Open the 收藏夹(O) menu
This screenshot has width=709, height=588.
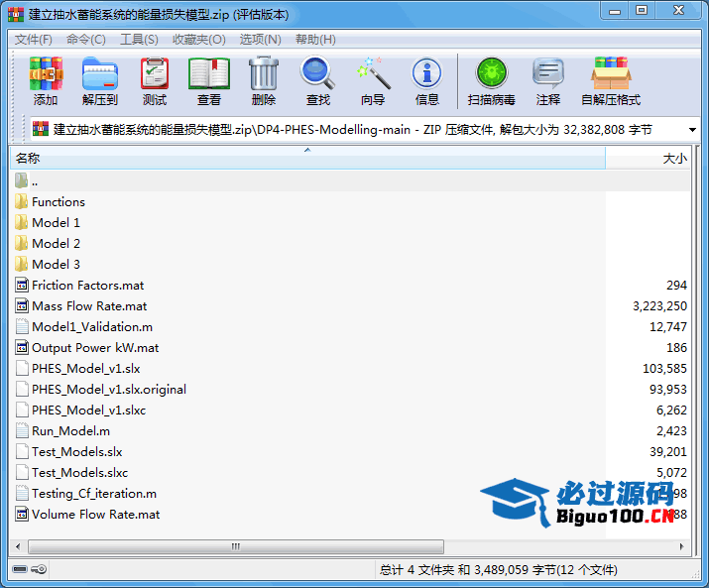pos(199,40)
